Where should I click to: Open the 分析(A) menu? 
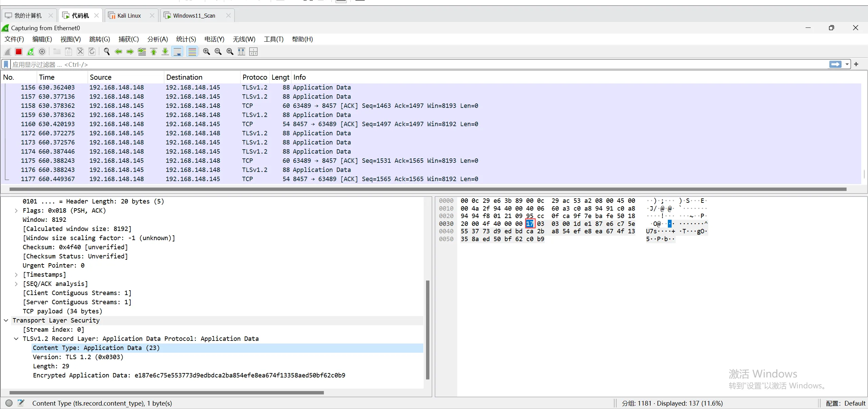[x=157, y=39]
